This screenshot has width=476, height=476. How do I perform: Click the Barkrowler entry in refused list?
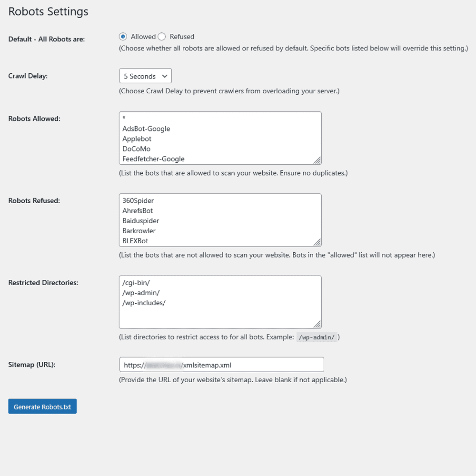point(139,231)
